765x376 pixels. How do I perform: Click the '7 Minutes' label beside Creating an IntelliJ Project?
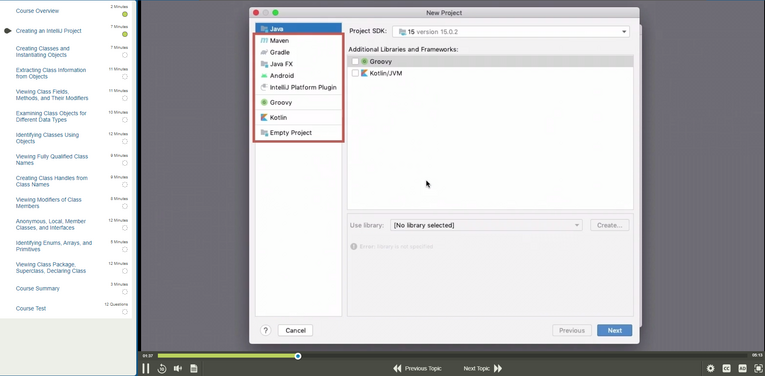click(x=119, y=26)
